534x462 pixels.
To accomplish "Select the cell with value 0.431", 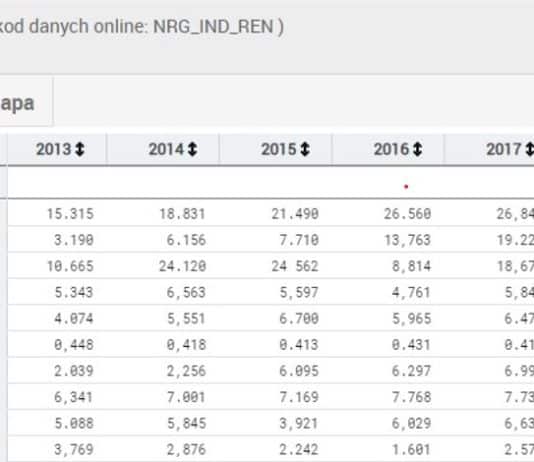I will pos(411,345).
